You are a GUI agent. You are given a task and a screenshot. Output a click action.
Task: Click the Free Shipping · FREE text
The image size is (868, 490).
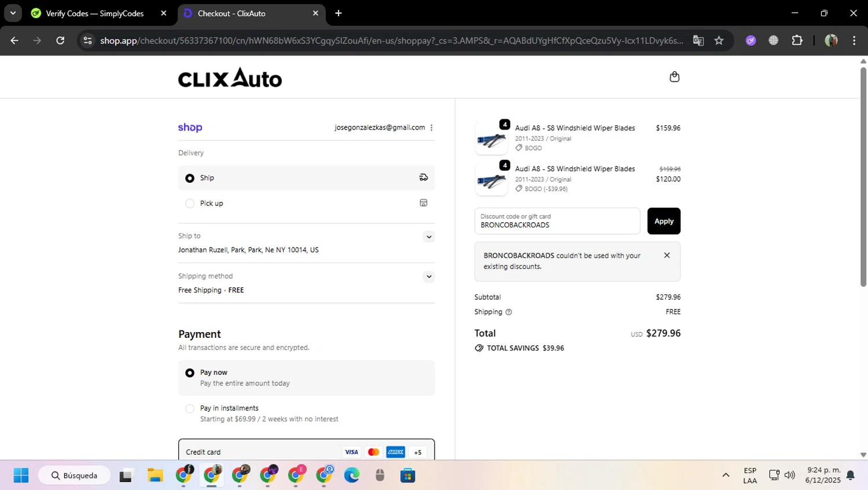pyautogui.click(x=211, y=290)
